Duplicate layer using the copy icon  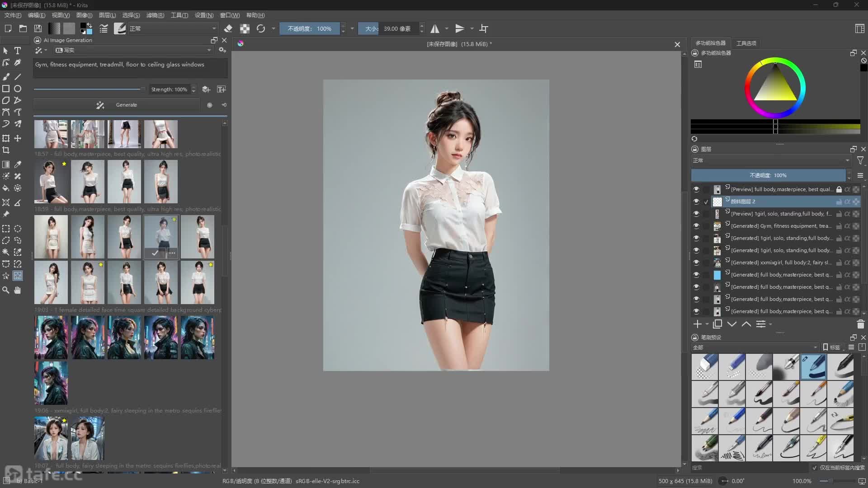(x=717, y=324)
